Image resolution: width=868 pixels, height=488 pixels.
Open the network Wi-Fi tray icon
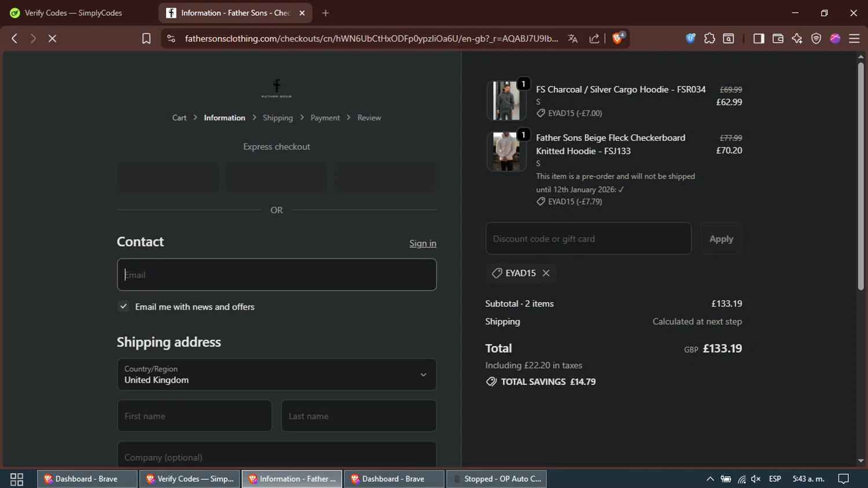[741, 479]
